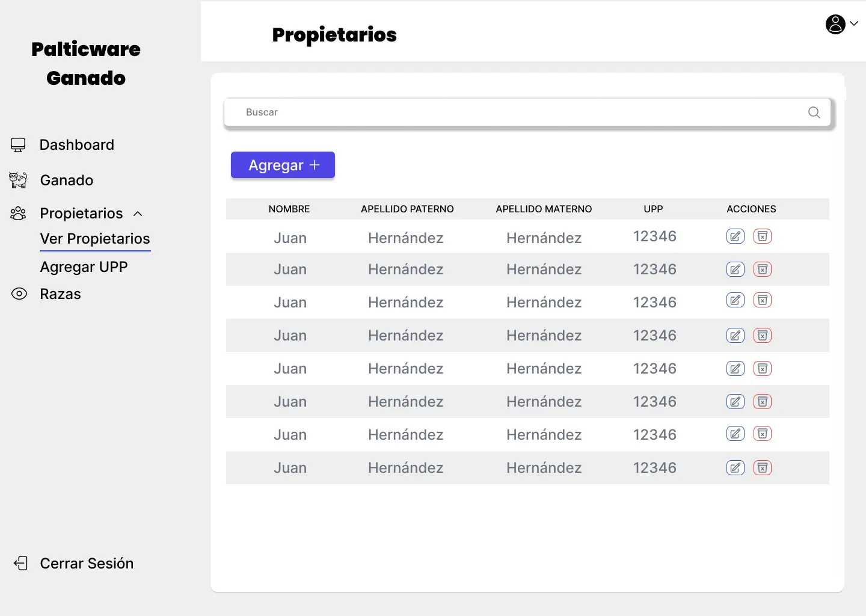Click the edit icon in the last table row
Screen dimensions: 866x616
tap(735, 468)
